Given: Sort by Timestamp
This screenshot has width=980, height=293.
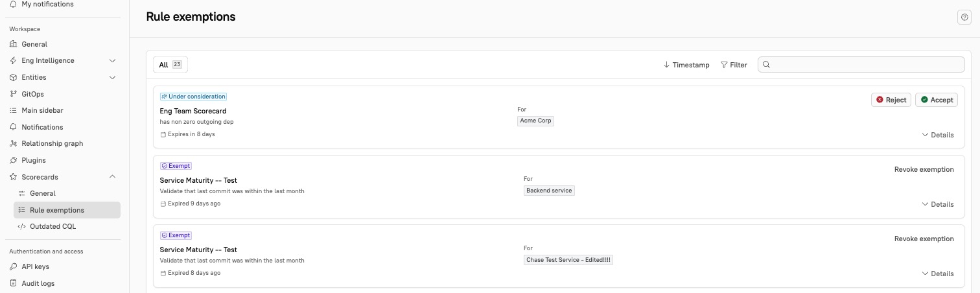Looking at the screenshot, I should pos(686,65).
